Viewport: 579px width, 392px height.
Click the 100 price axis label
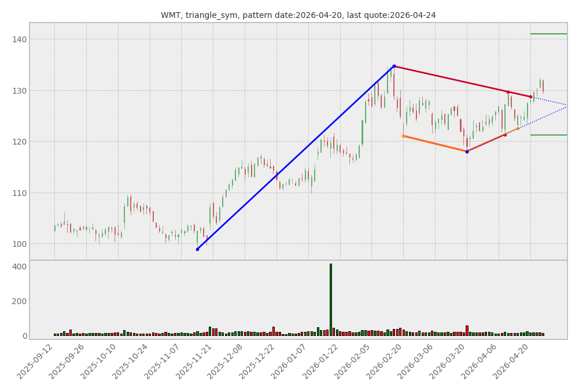(20, 244)
